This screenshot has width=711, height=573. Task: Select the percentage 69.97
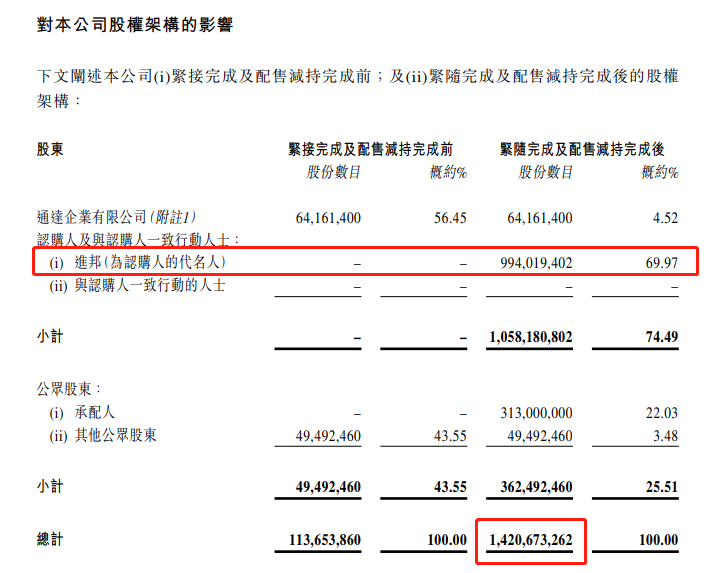[662, 263]
